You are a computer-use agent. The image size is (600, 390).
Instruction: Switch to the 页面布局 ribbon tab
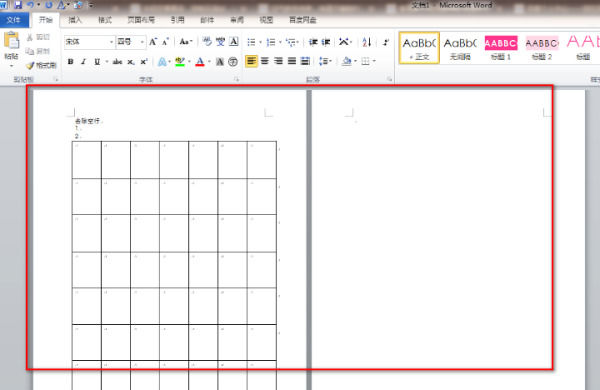click(x=141, y=20)
